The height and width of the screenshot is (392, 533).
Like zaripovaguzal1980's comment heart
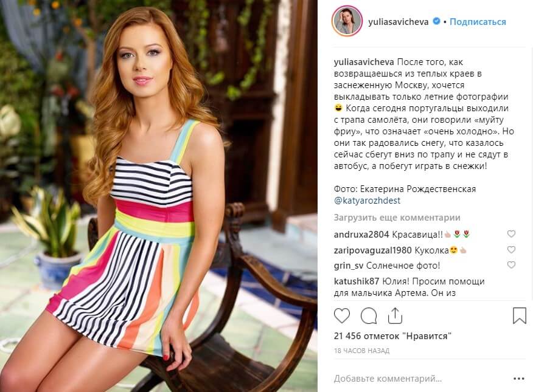(x=511, y=250)
